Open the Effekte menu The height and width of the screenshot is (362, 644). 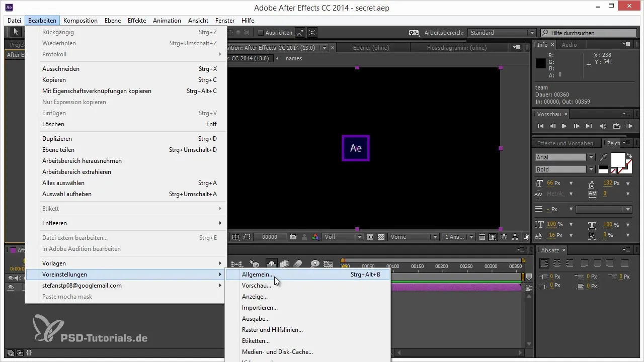[137, 21]
